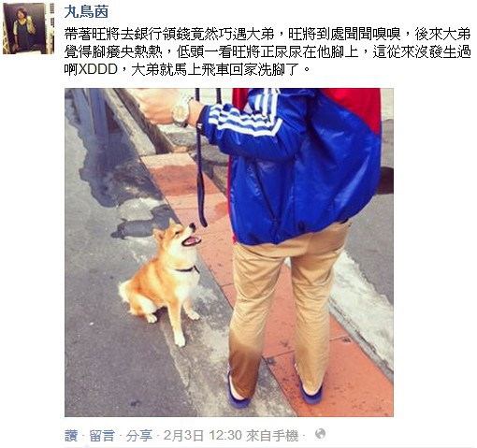Image resolution: width=477 pixels, height=448 pixels.
Task: Click the wristwatch in the photo
Action: pos(181,110)
